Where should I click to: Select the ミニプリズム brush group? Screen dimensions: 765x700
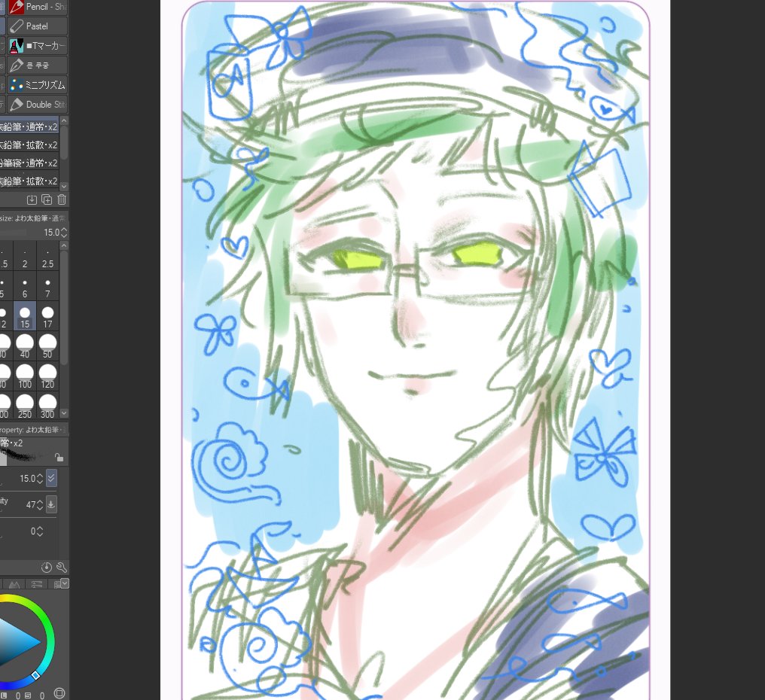pyautogui.click(x=38, y=85)
